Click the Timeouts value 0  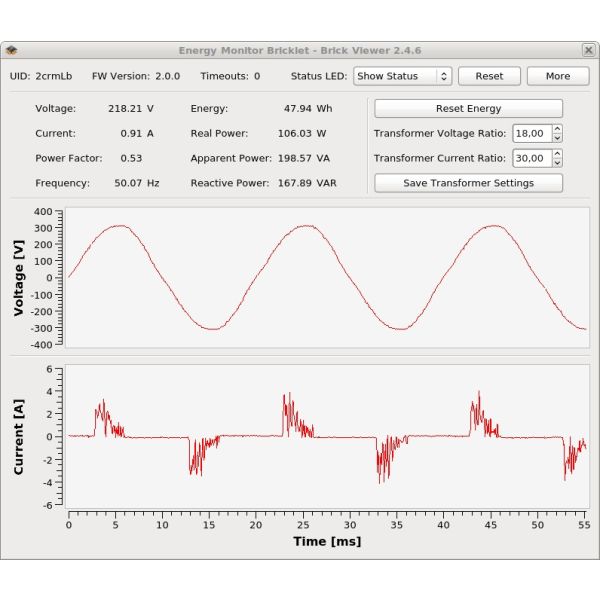point(257,76)
